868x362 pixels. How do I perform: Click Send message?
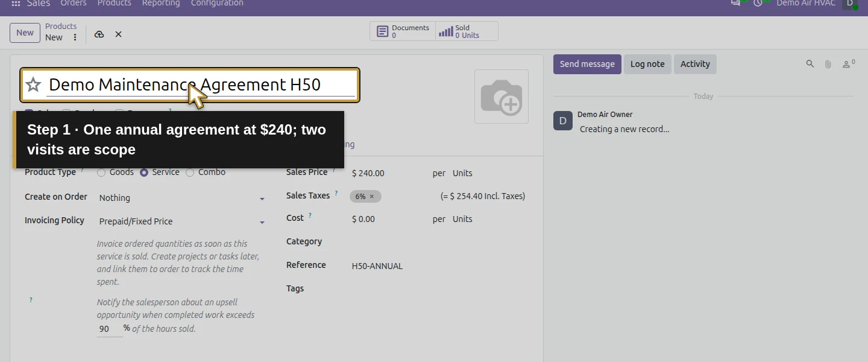587,64
